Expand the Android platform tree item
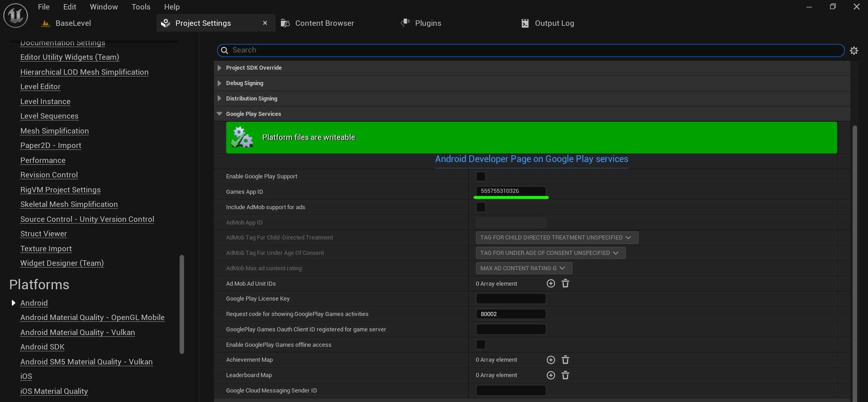The image size is (868, 402). coord(14,303)
